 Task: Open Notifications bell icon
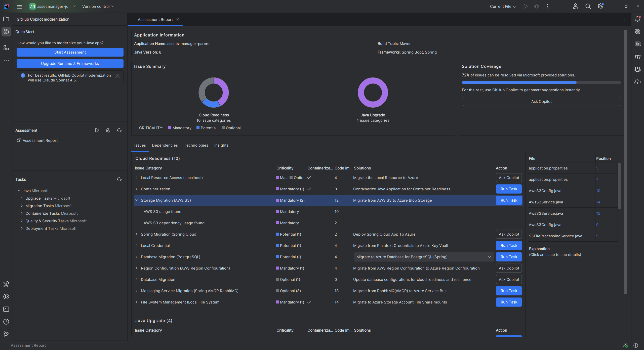pos(637,19)
